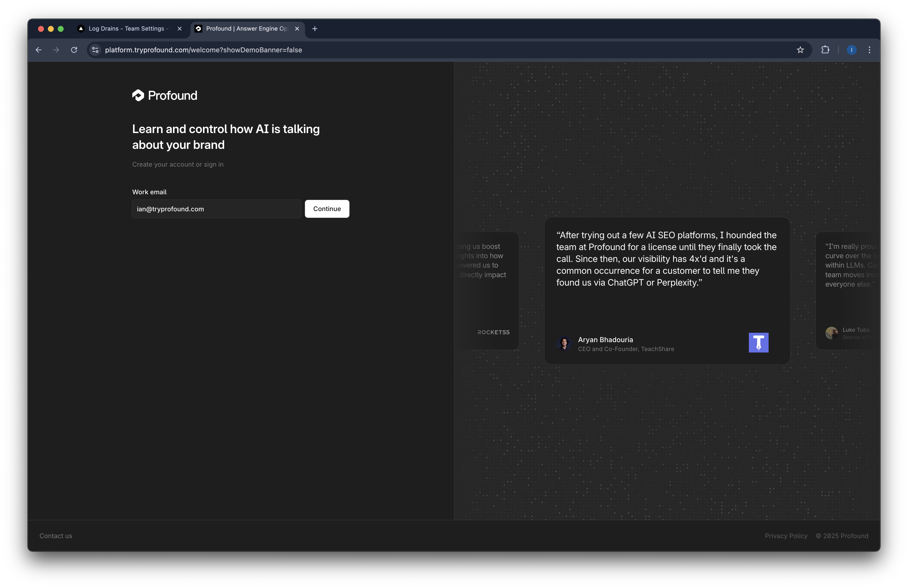The width and height of the screenshot is (908, 588).
Task: Click the browser forward arrow
Action: click(x=56, y=50)
